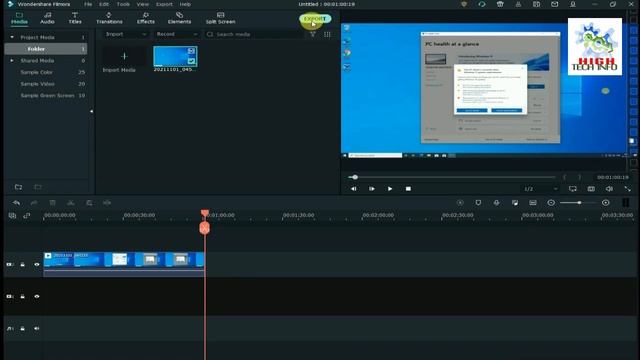
Task: Create a new folder in media panel
Action: [x=18, y=187]
